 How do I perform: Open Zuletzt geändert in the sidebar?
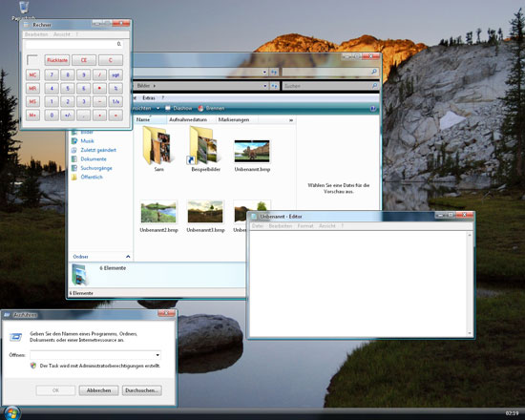click(x=98, y=150)
